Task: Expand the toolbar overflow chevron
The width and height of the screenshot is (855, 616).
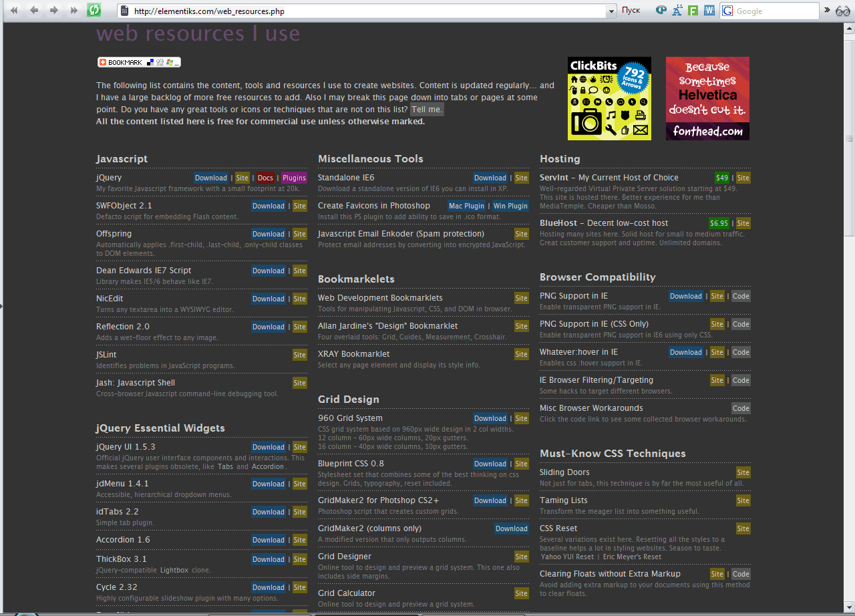Action: tap(828, 11)
